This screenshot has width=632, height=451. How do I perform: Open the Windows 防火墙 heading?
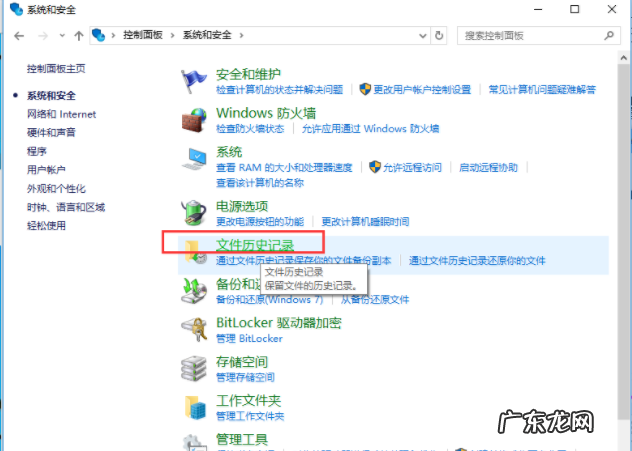pos(266,113)
